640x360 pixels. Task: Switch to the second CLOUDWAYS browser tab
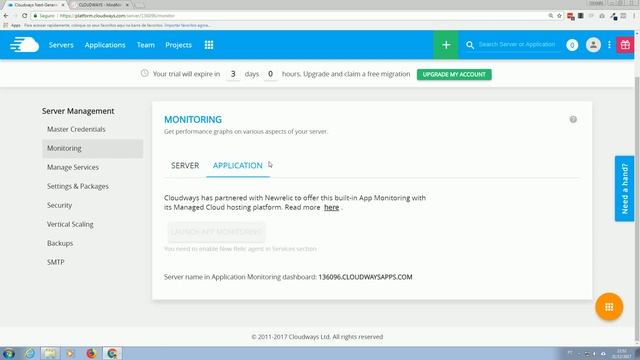click(100, 5)
